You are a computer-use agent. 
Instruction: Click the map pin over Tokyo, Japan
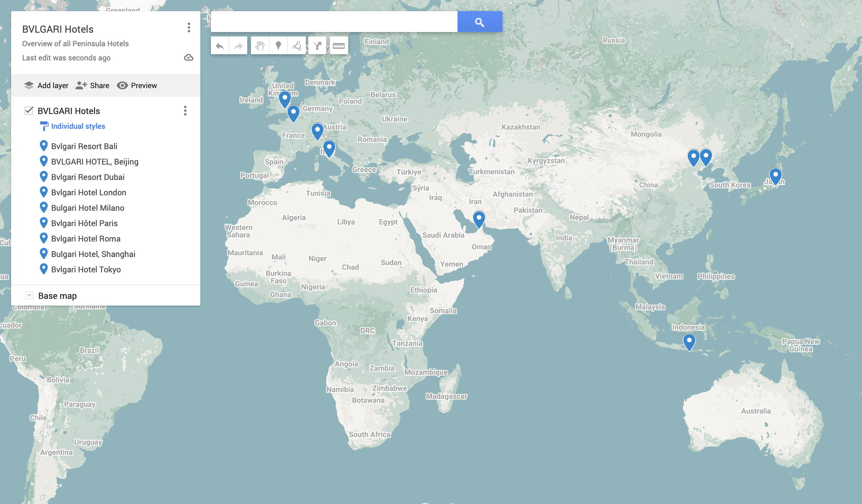(775, 176)
